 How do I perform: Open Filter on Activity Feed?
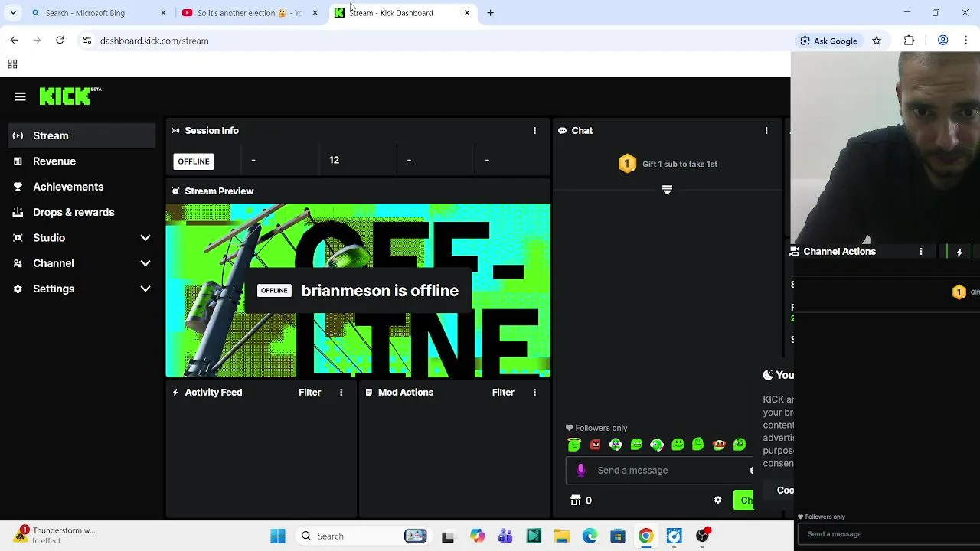pyautogui.click(x=309, y=393)
